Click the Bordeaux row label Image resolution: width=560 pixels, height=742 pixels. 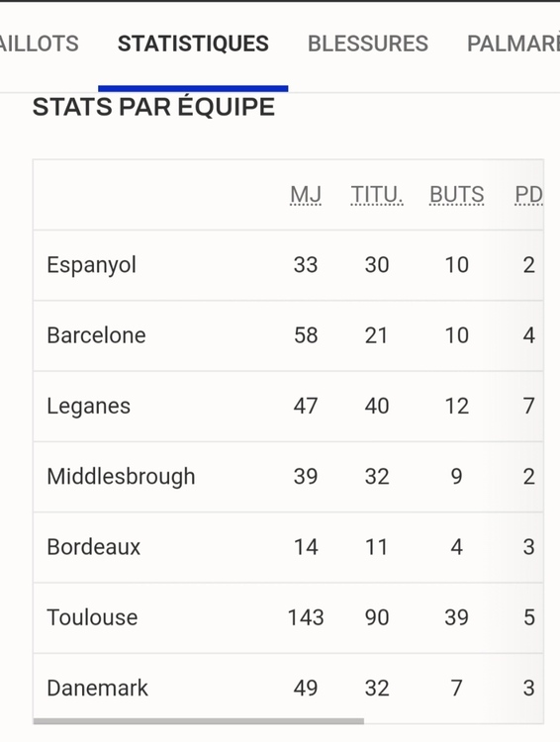pyautogui.click(x=94, y=547)
